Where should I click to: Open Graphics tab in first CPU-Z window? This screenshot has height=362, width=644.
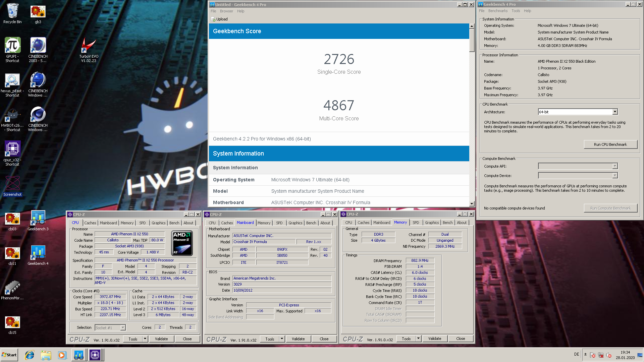159,223
